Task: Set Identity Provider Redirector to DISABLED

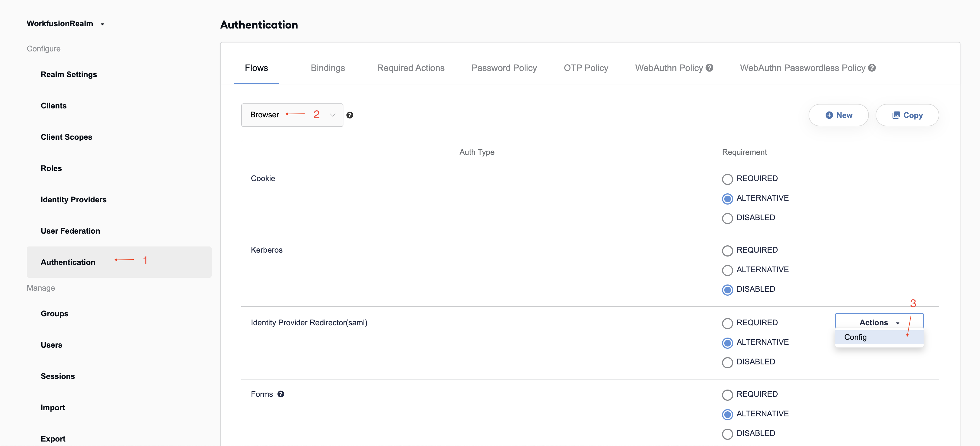Action: point(727,362)
